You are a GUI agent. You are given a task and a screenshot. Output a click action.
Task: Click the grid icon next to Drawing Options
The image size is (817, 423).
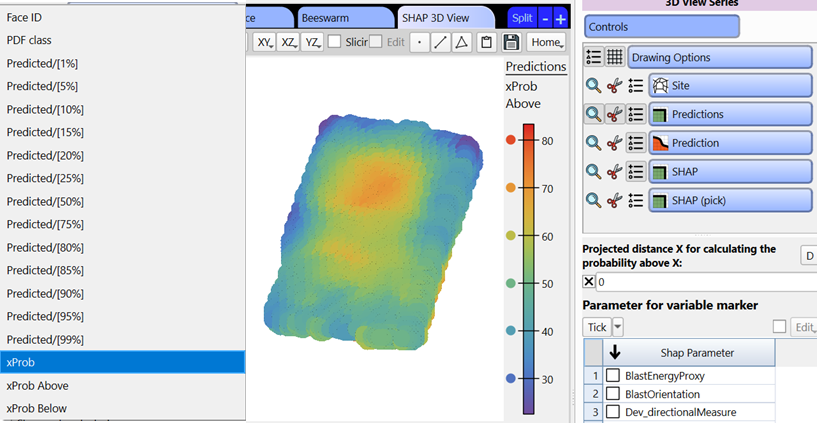[x=614, y=57]
